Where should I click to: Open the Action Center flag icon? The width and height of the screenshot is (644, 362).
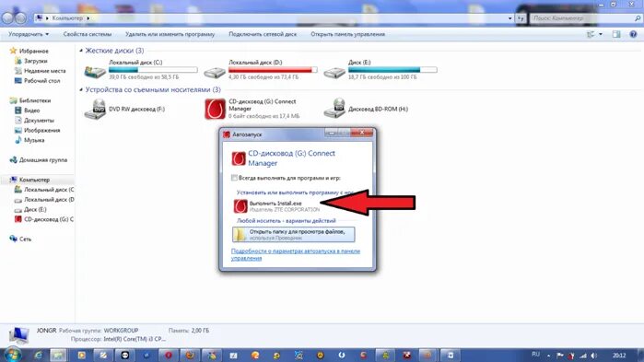click(560, 356)
